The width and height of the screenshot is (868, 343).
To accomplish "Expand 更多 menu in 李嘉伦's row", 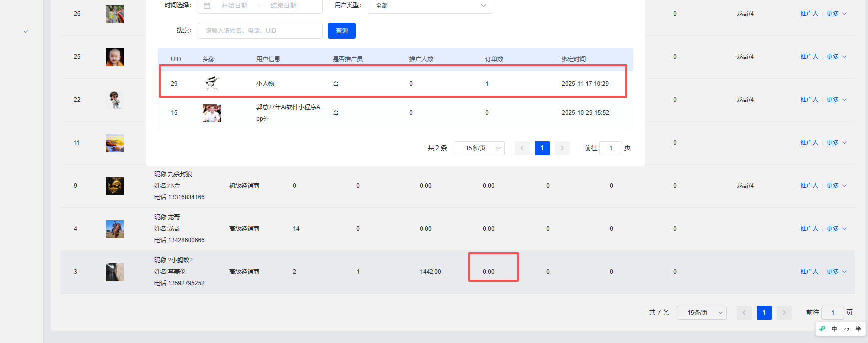I will click(x=836, y=272).
